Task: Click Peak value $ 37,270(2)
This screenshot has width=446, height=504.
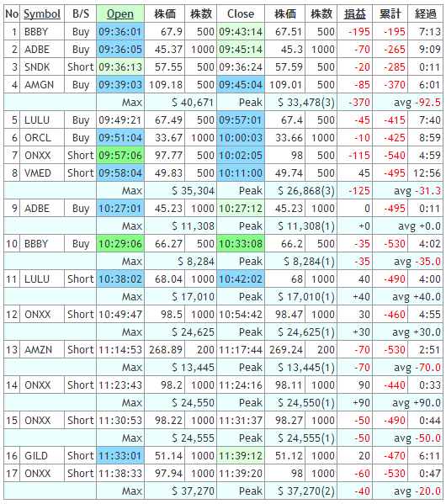Action: click(306, 491)
